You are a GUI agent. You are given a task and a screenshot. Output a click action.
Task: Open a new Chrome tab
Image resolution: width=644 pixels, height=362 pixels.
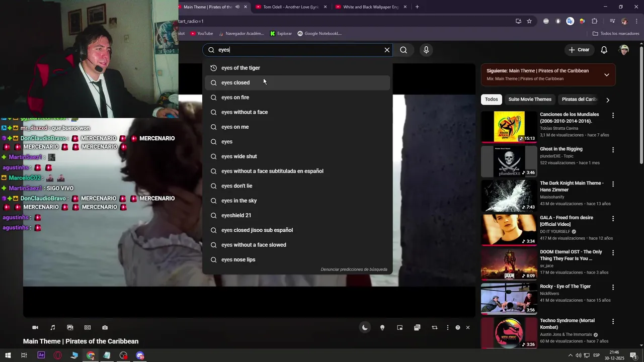[417, 7]
